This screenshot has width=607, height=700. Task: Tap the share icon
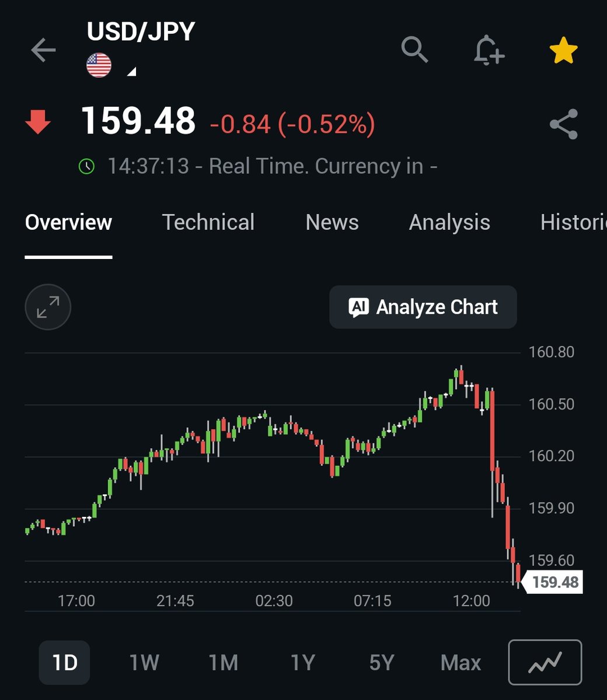tap(564, 124)
